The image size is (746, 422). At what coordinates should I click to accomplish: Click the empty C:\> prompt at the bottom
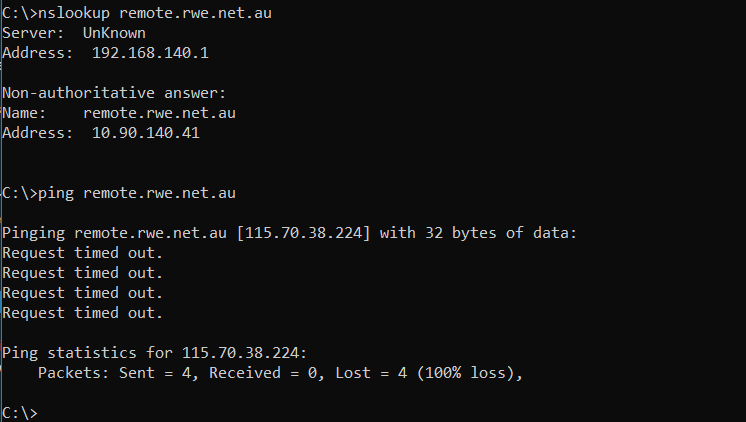(x=20, y=412)
